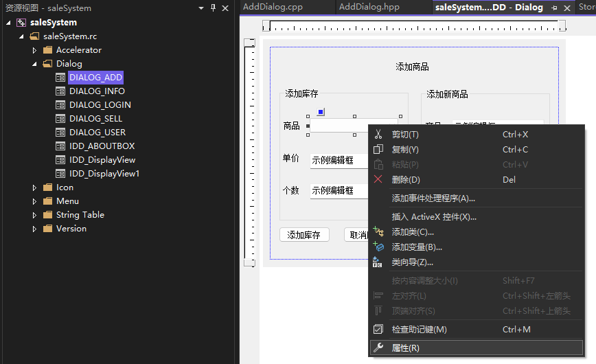Click the add variable icon beside 添加变量(B)
Viewport: 596px width, 364px height.
tap(378, 247)
